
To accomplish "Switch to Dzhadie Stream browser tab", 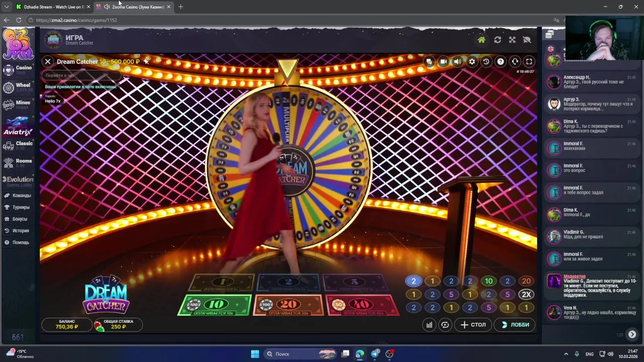I will (52, 7).
